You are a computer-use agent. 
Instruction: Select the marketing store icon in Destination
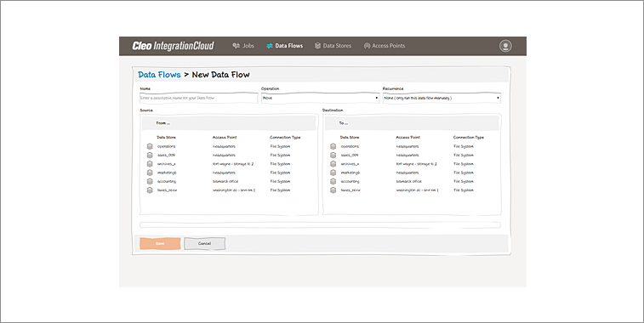click(333, 173)
